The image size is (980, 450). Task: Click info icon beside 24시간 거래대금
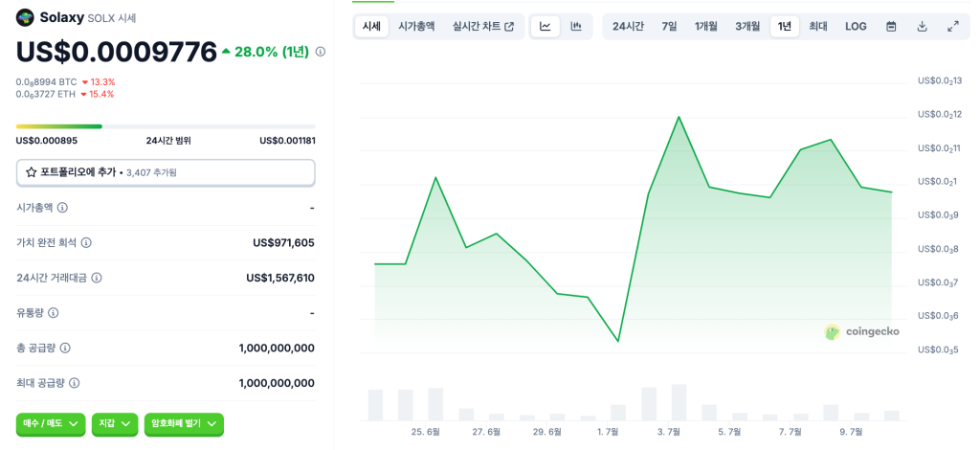tap(97, 278)
